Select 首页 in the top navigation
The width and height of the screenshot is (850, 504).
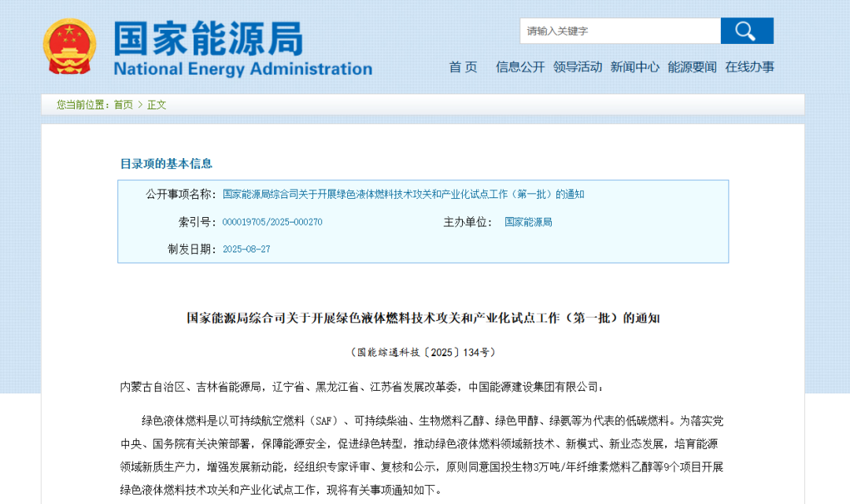point(461,68)
